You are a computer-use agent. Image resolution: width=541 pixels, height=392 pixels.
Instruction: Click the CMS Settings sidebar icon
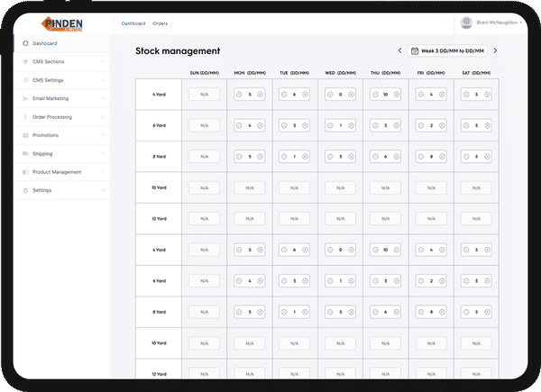[x=25, y=80]
